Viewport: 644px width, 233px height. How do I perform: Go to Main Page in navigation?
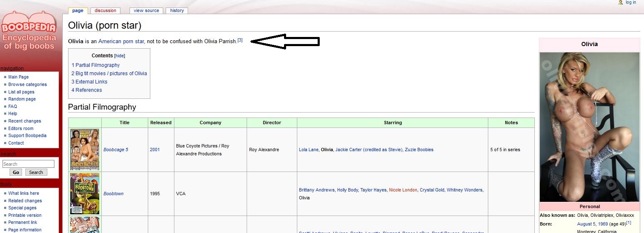[x=18, y=77]
